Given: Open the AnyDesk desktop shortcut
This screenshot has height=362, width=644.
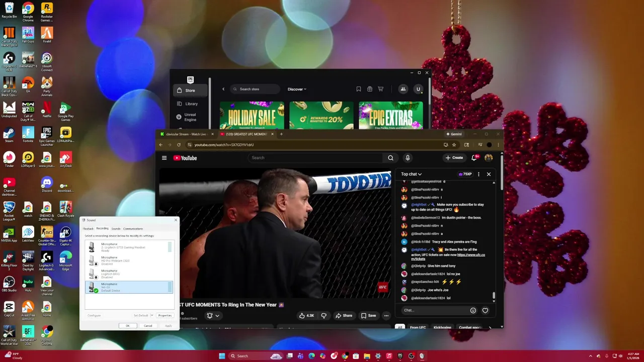Looking at the screenshot, I should pyautogui.click(x=65, y=160).
